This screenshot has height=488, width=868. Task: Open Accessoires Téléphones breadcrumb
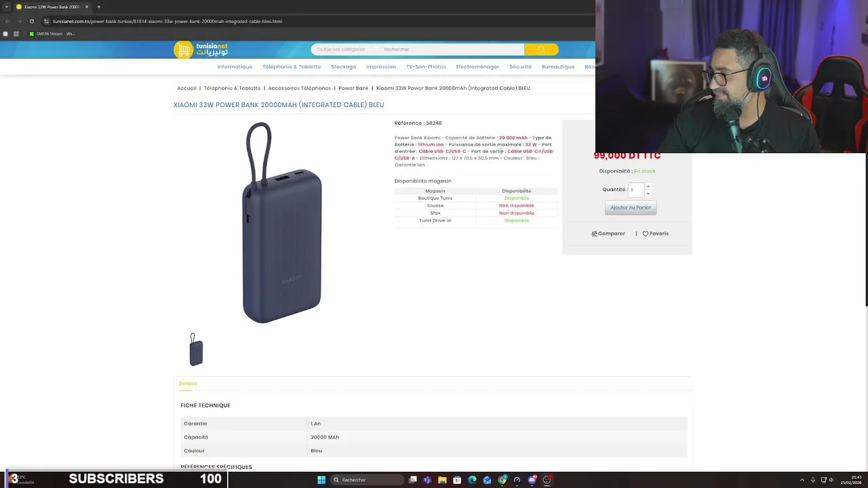299,88
